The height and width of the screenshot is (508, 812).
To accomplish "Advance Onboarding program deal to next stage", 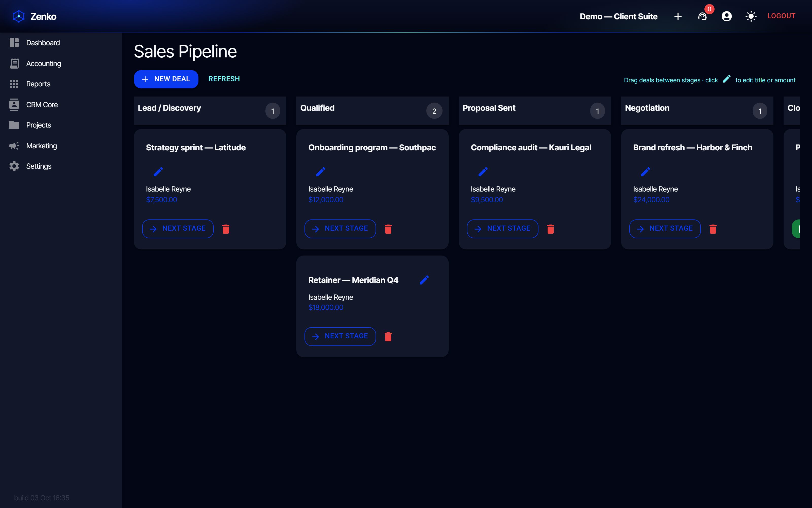I will click(340, 229).
